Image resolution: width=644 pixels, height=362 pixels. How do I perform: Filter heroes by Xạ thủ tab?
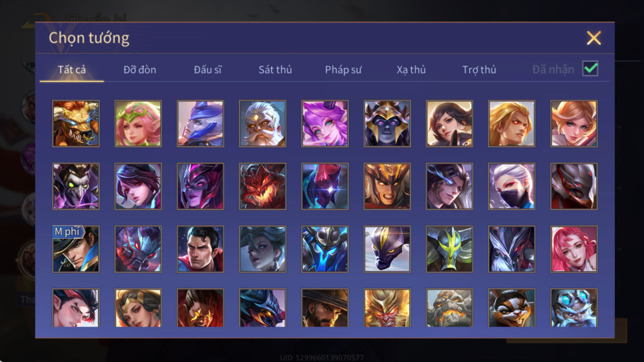(x=411, y=70)
